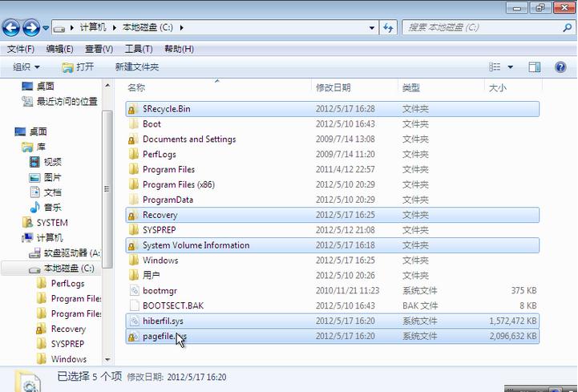Sort by 修改日期 column header
Viewport: 578px width, 392px height.
tap(333, 87)
